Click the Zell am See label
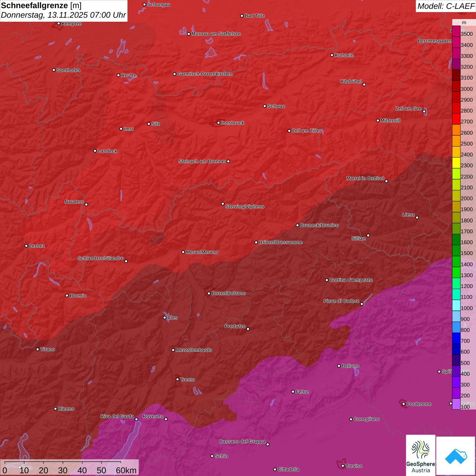Screen dimensions: 476x476 tap(408, 108)
